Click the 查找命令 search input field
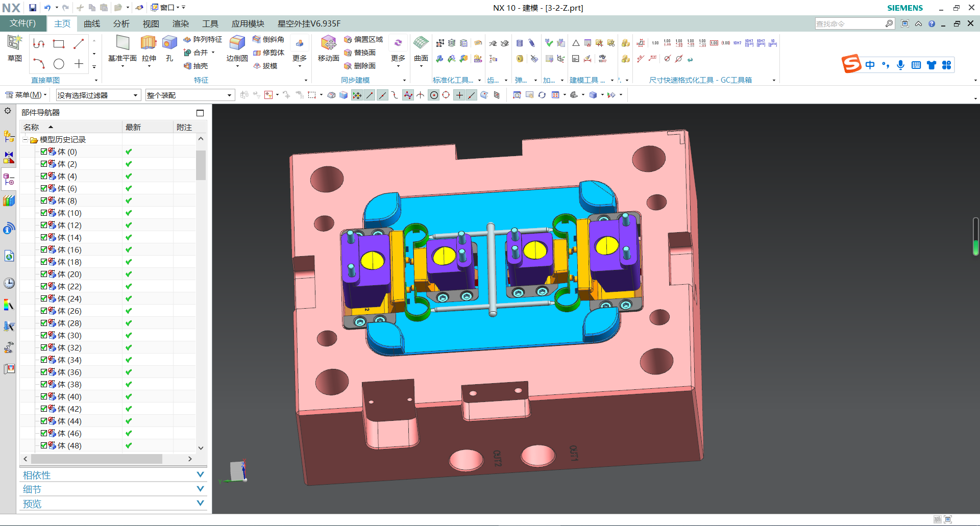 point(849,24)
